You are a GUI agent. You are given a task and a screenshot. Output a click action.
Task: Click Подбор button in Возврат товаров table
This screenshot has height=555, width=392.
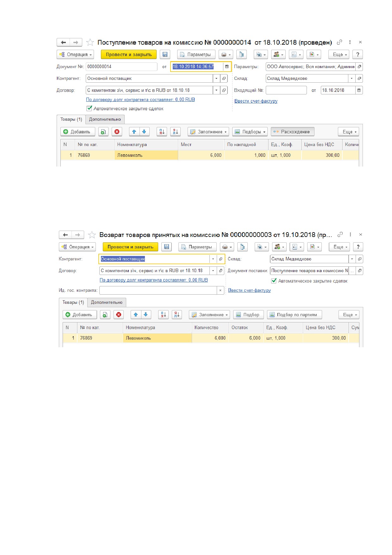pyautogui.click(x=248, y=315)
